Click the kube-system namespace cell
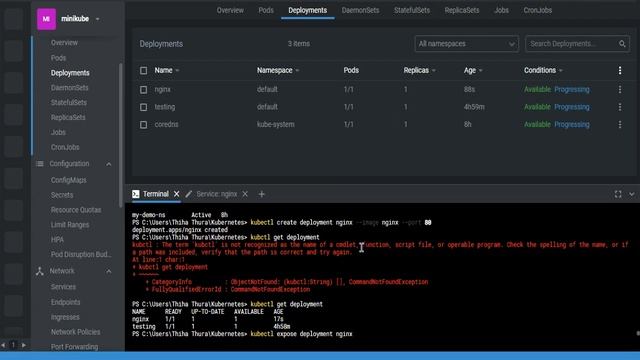Image resolution: width=640 pixels, height=360 pixels. pyautogui.click(x=276, y=124)
